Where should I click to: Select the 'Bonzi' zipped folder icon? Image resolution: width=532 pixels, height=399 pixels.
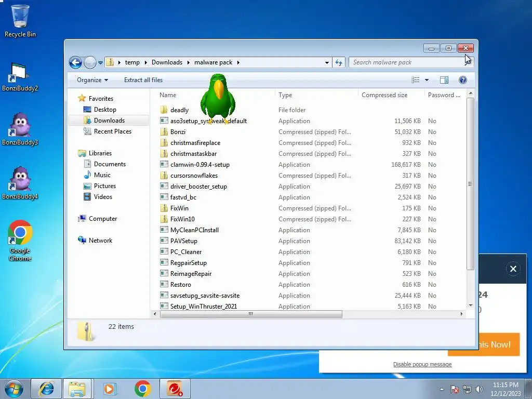164,131
